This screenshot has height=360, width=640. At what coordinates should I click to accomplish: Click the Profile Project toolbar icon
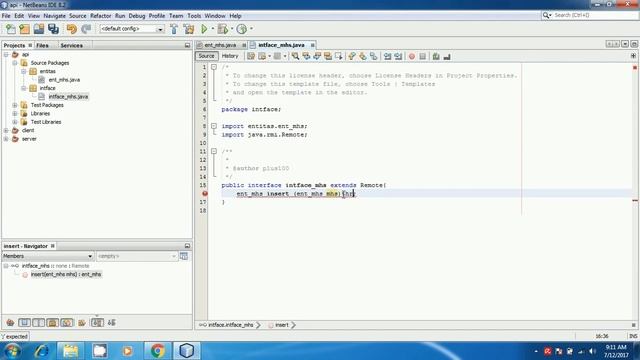242,29
